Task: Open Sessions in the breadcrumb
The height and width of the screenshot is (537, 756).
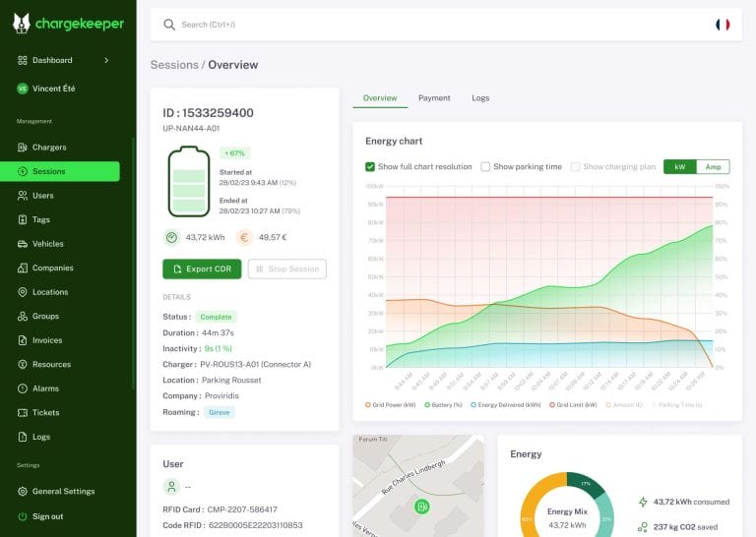Action: coord(174,65)
